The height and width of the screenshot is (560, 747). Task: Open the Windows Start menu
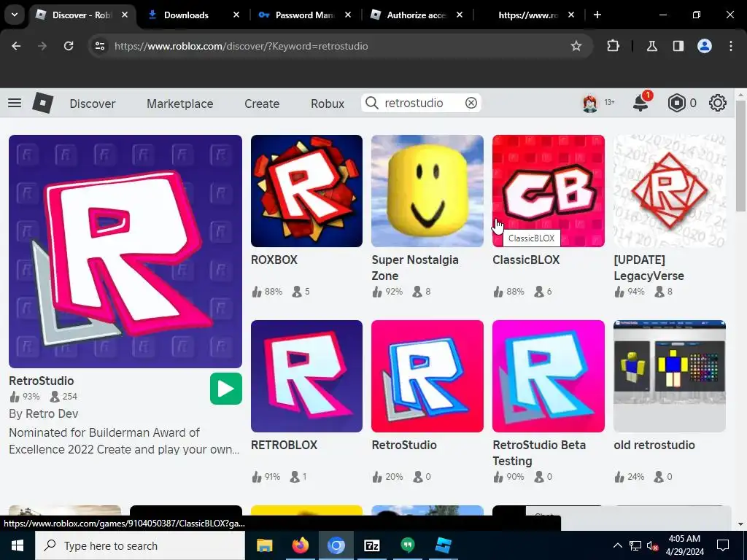tap(18, 545)
